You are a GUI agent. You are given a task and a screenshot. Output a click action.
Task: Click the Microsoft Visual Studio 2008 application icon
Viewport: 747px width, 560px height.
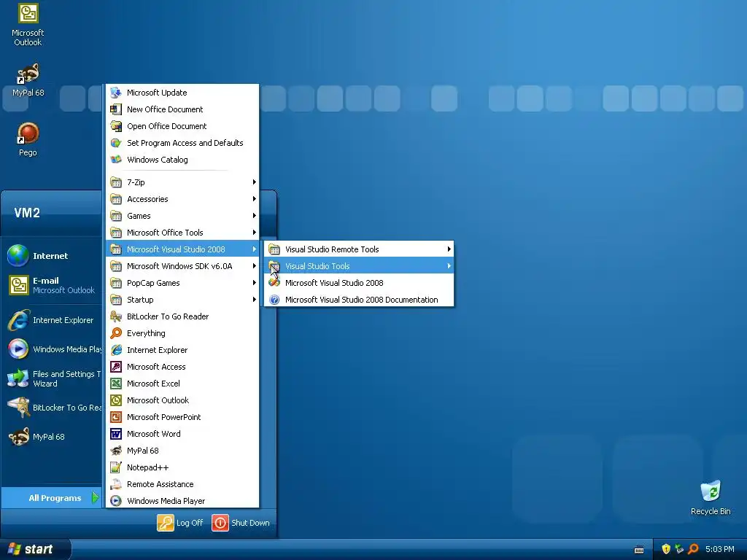tap(274, 282)
